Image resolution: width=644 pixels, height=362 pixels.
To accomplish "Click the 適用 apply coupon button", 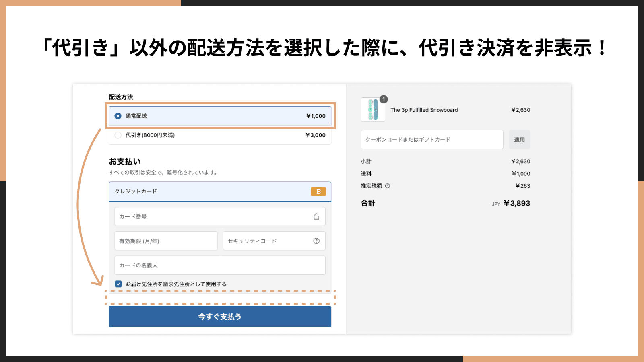I will click(x=519, y=140).
